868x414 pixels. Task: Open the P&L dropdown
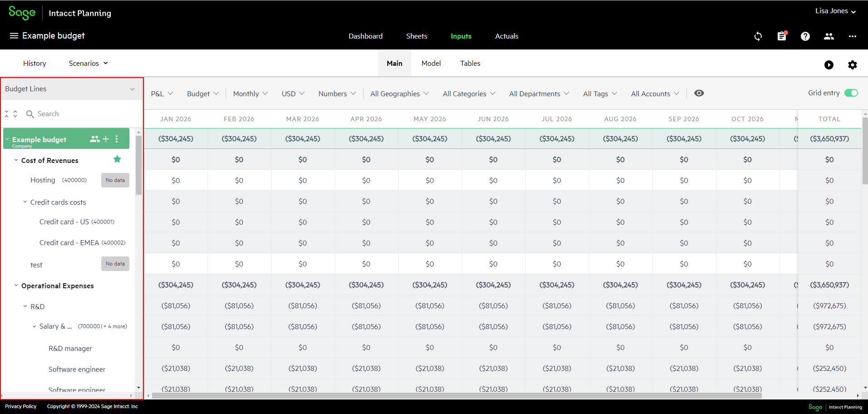click(x=162, y=94)
